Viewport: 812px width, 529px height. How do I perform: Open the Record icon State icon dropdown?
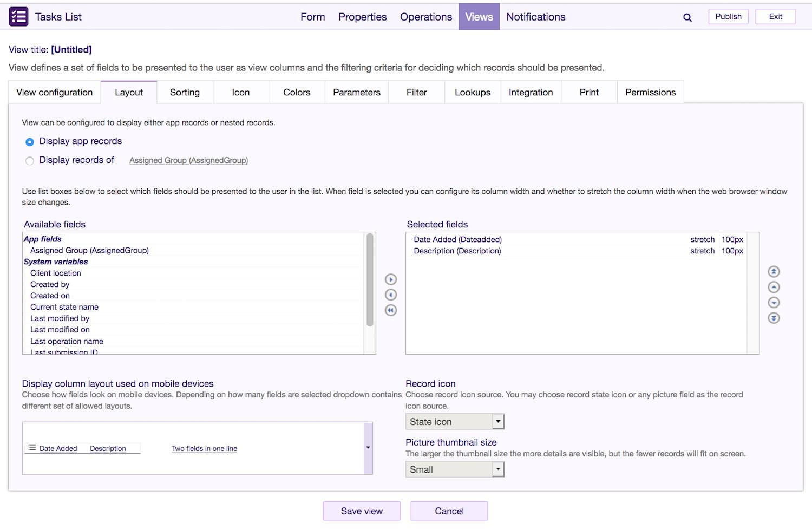(455, 422)
